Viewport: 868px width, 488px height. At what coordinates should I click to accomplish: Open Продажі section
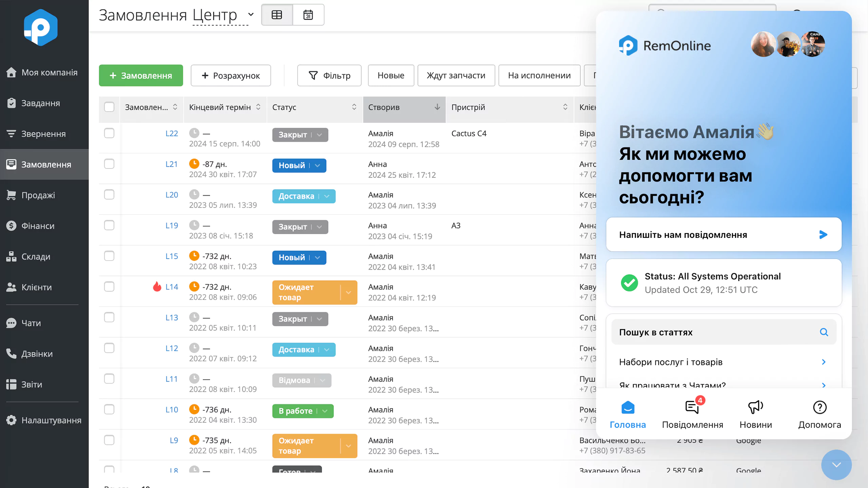[44, 195]
